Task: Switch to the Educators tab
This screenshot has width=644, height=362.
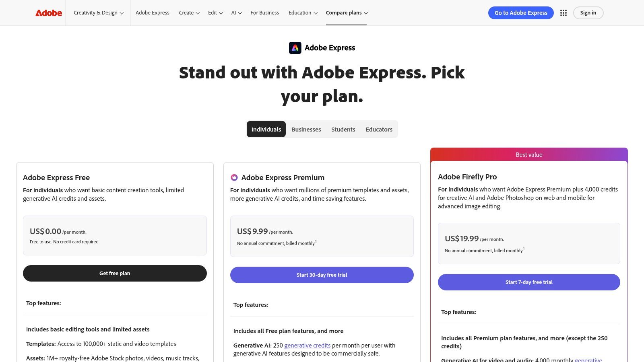Action: coord(379,129)
